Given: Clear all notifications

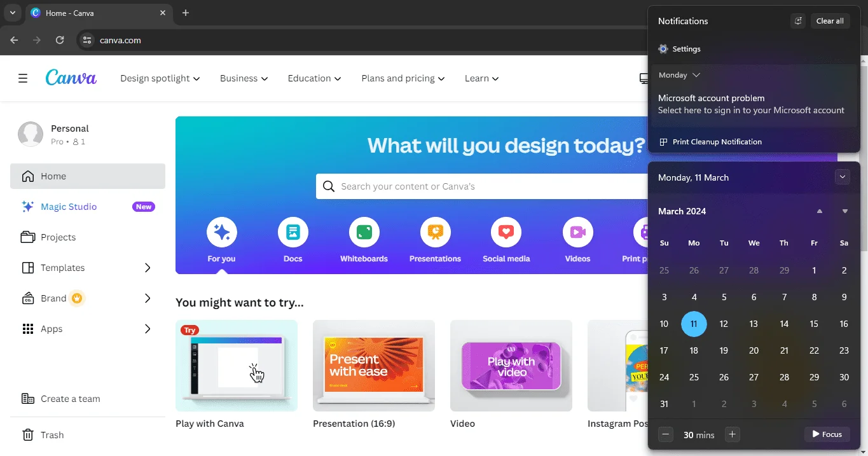Looking at the screenshot, I should 830,21.
